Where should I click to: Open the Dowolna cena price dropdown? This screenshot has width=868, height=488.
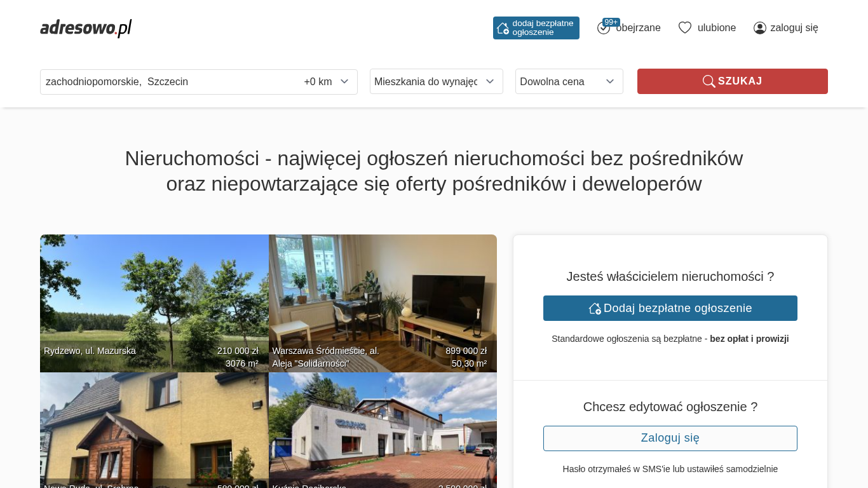[x=569, y=81]
